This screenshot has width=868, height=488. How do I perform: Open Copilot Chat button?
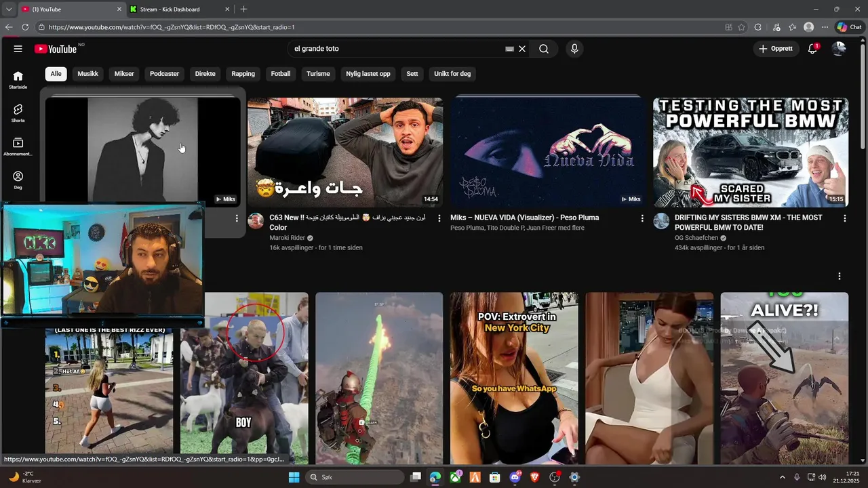[849, 27]
